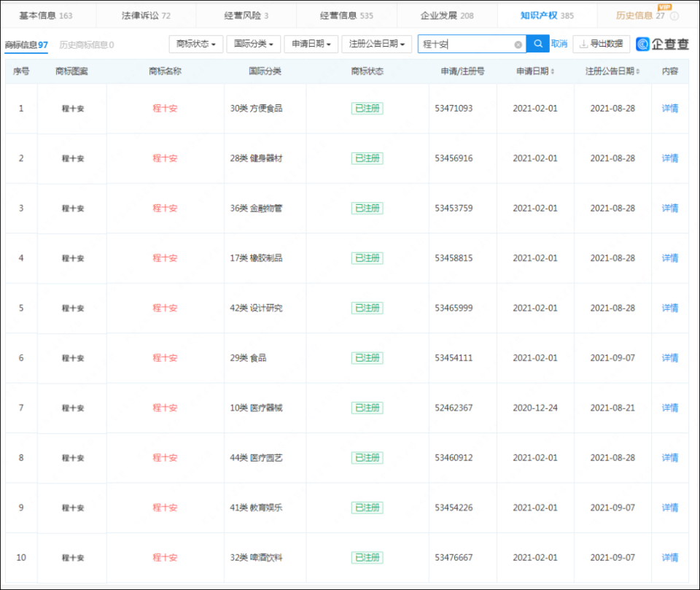
Task: Click the search field containing 程十安
Action: (467, 44)
